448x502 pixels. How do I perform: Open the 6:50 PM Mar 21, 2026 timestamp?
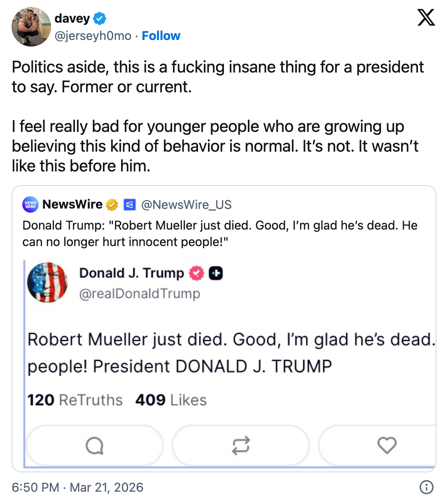pos(77,488)
